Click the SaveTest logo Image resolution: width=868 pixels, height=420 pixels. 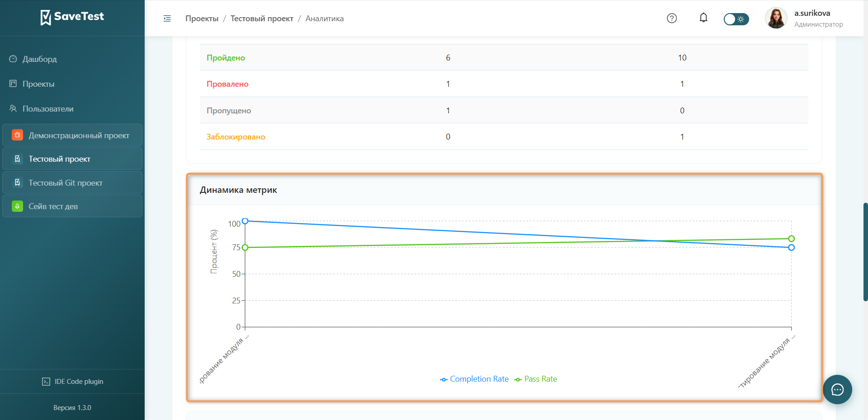[x=72, y=17]
